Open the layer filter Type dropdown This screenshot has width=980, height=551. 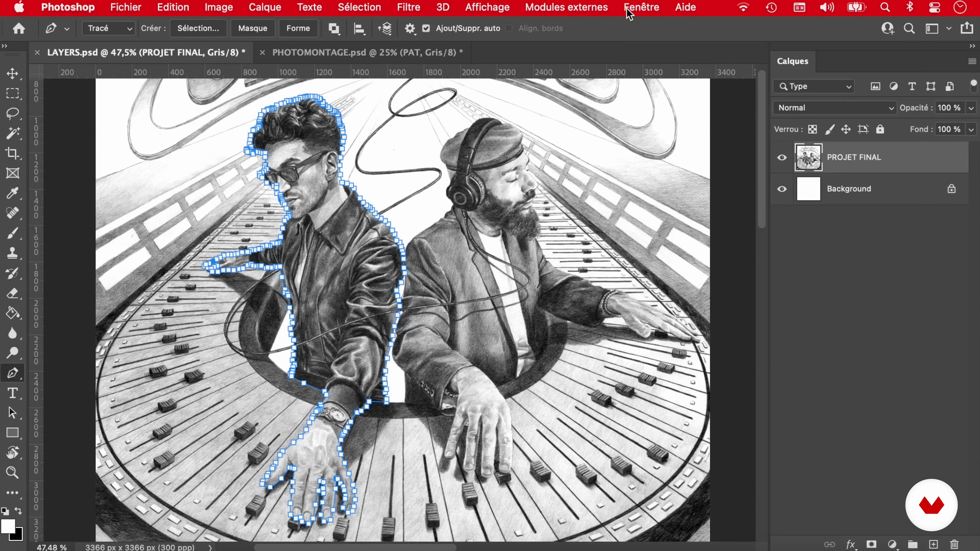(x=814, y=87)
